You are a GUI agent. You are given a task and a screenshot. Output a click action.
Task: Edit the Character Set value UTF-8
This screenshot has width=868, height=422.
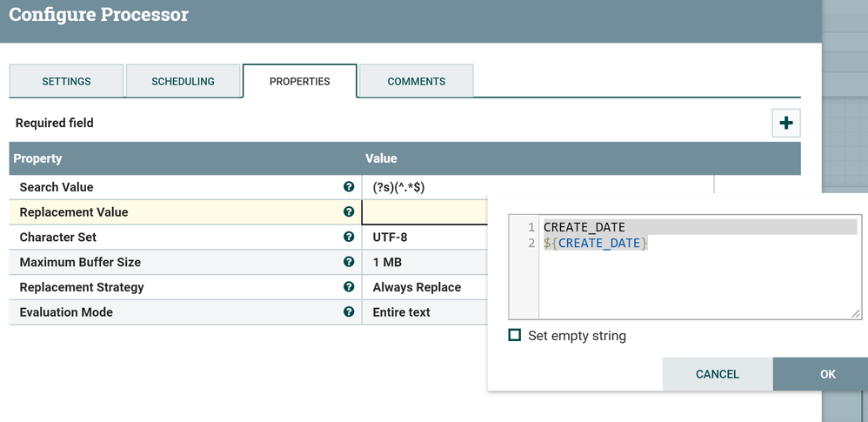(x=390, y=238)
